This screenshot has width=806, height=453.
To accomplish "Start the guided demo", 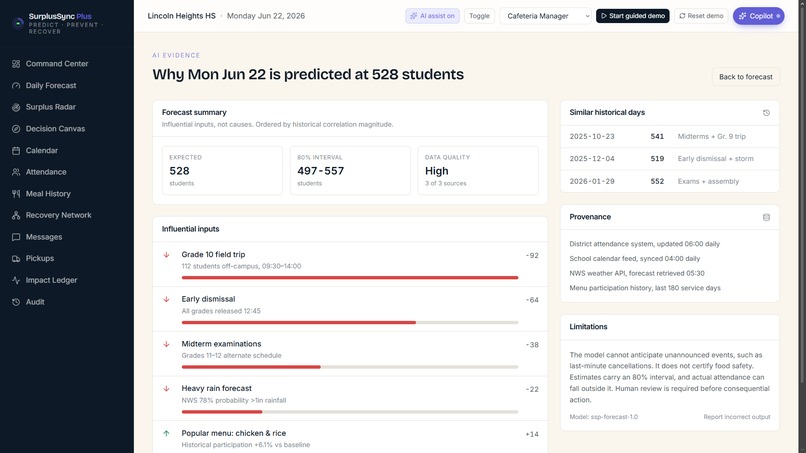I will [x=633, y=16].
